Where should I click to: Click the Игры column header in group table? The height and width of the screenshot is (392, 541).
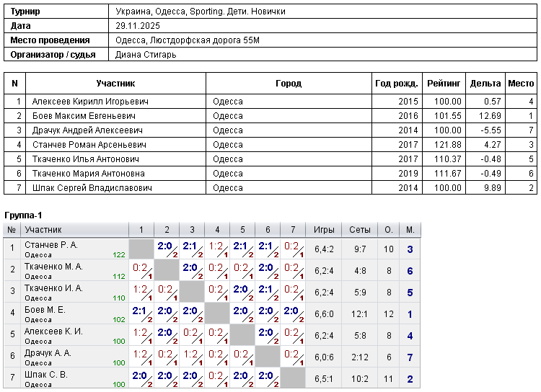(324, 230)
